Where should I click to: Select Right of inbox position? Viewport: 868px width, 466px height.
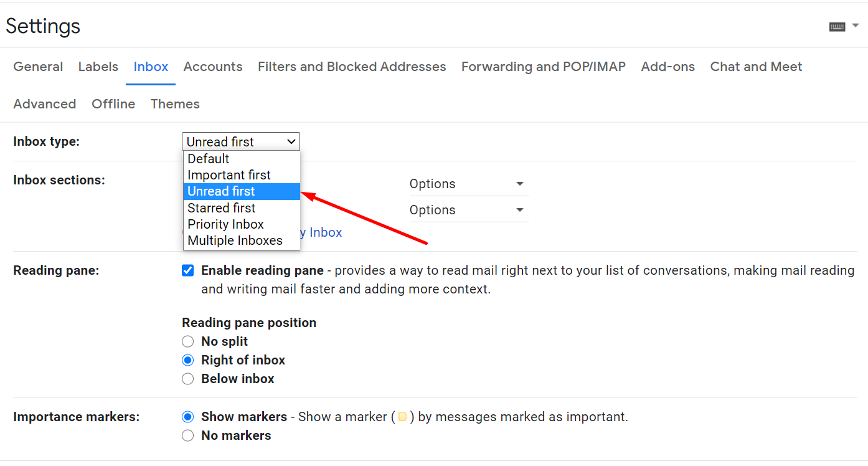[187, 360]
